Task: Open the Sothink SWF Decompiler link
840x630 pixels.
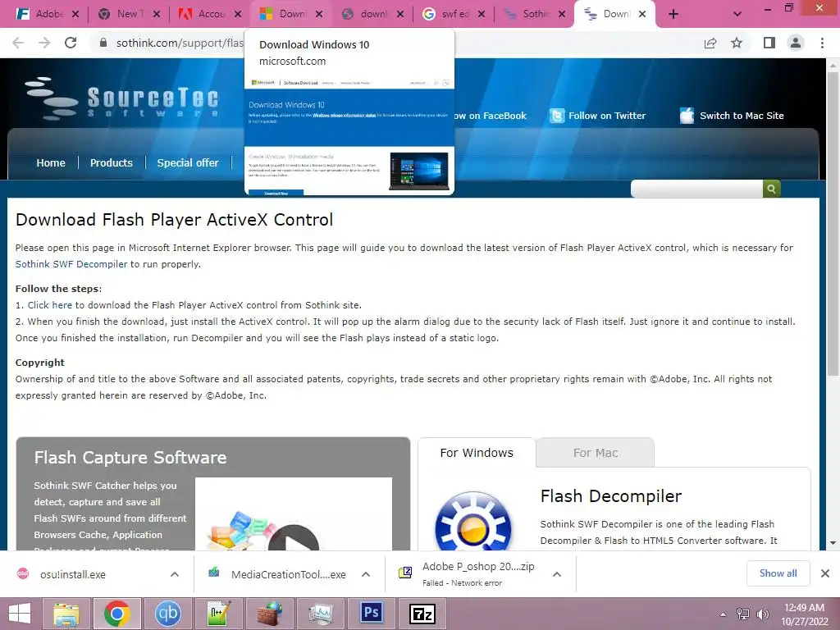Action: tap(71, 264)
